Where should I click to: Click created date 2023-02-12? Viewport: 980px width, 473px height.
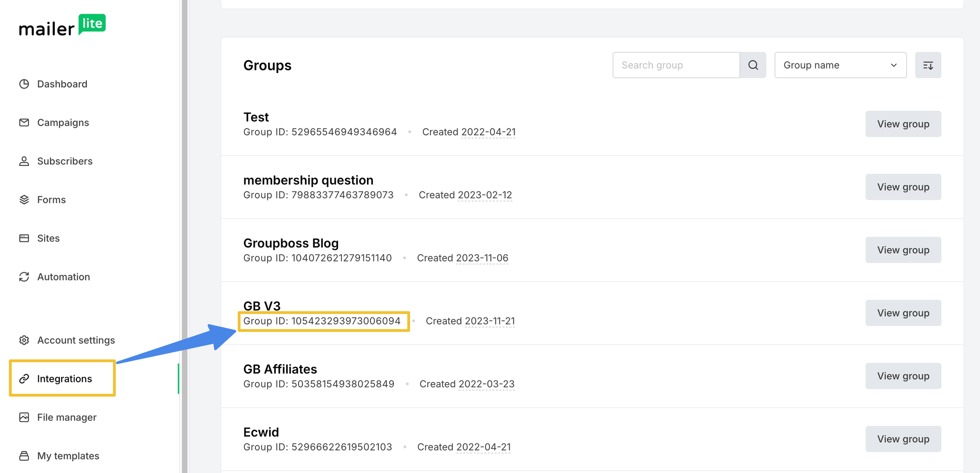[485, 195]
